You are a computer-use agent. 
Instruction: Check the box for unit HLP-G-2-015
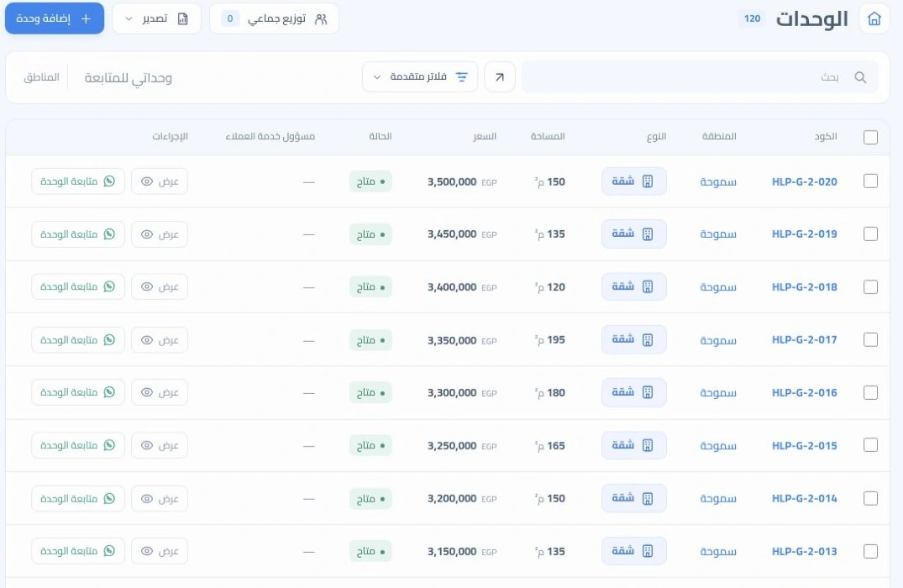(871, 445)
